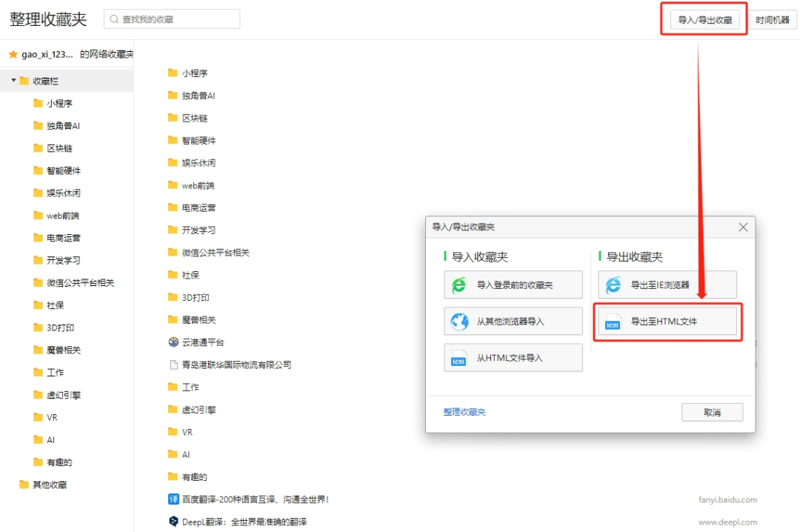Screen dimensions: 800x532
Task: Close the 导入/导出收藏夹 dialog
Action: point(743,227)
